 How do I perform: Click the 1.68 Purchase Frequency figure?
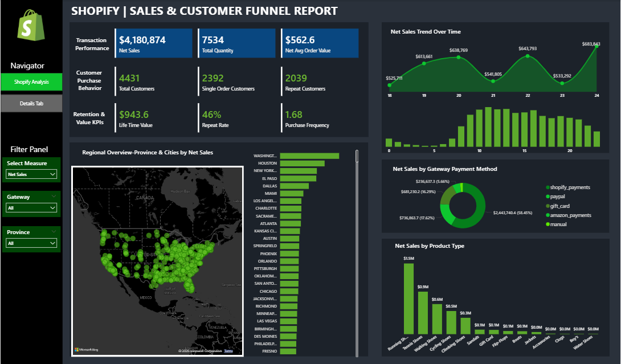(293, 115)
